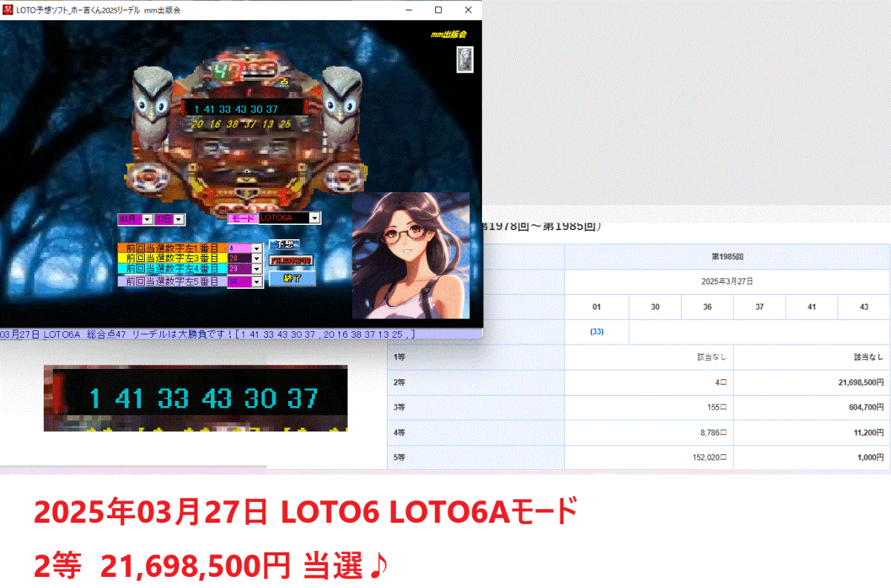Click the (33) bonus number link
The height and width of the screenshot is (588, 891).
596,332
